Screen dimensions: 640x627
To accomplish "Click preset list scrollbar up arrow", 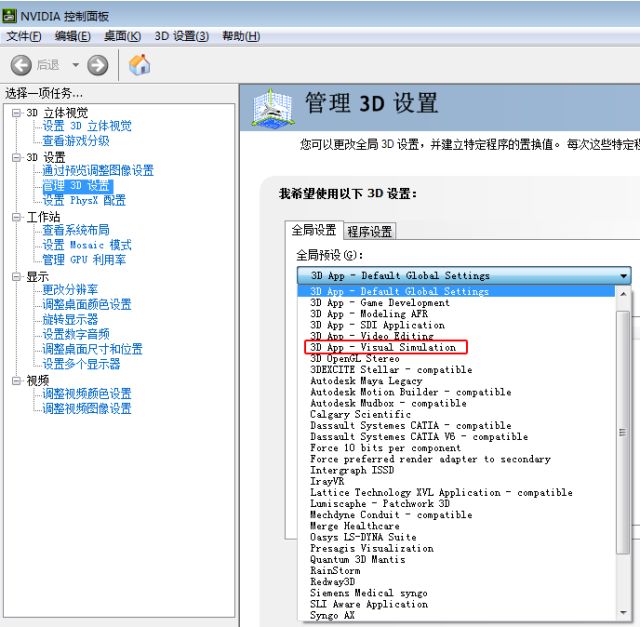I will (x=623, y=294).
